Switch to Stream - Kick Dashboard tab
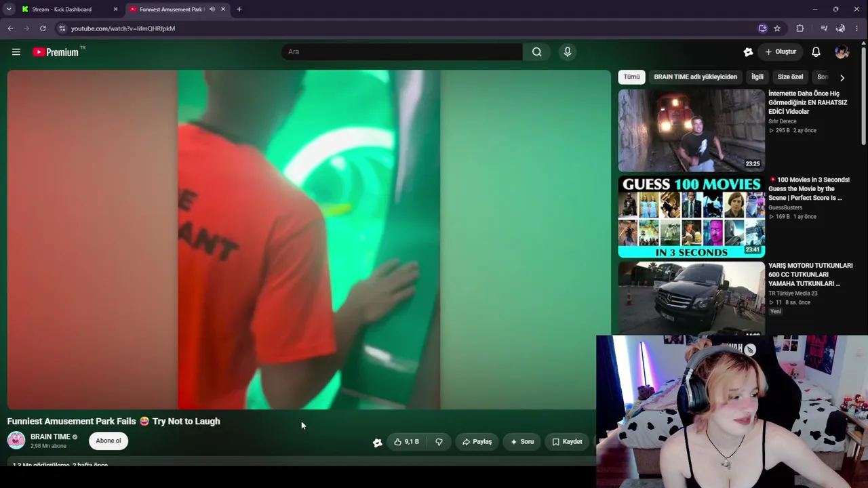The image size is (868, 488). (62, 9)
